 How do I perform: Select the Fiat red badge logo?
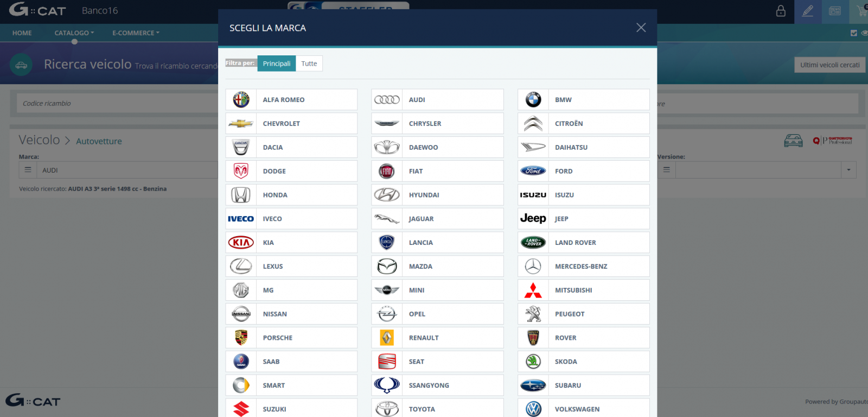(x=387, y=171)
